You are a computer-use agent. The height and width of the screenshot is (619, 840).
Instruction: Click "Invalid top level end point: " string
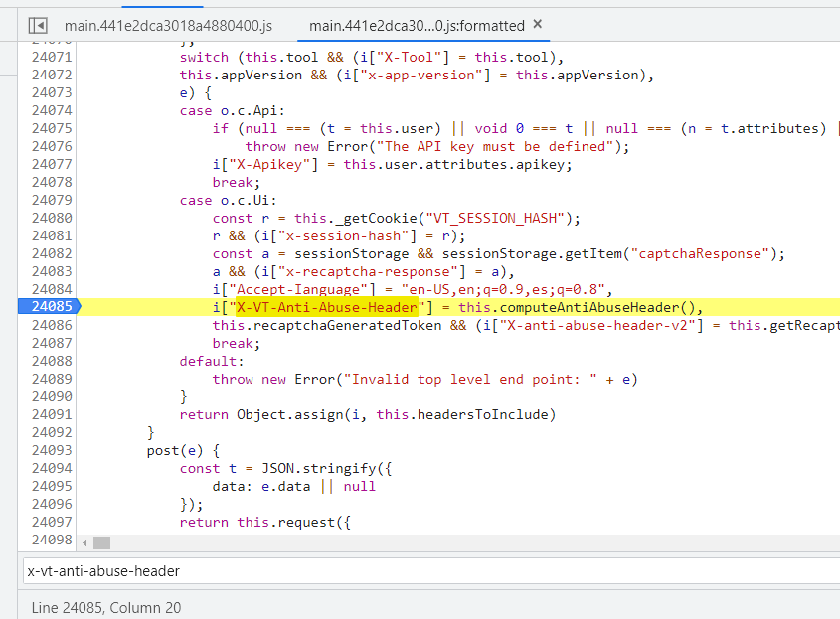point(470,380)
